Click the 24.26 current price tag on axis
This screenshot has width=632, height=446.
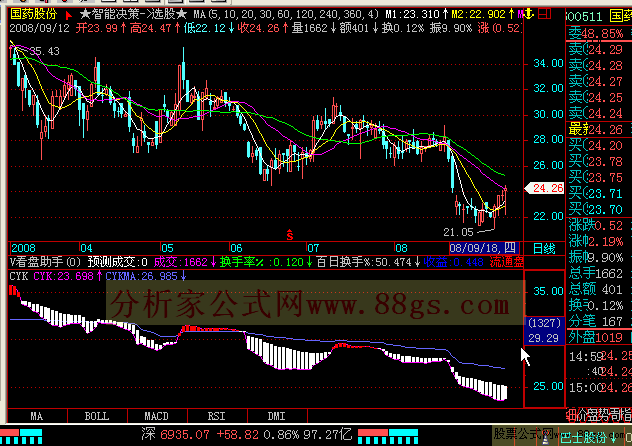[x=545, y=188]
